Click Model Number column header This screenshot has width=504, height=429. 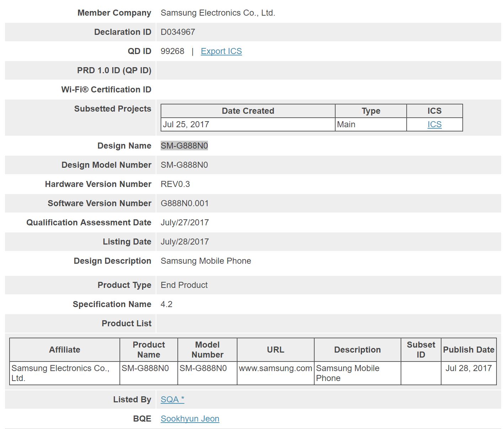tap(207, 350)
